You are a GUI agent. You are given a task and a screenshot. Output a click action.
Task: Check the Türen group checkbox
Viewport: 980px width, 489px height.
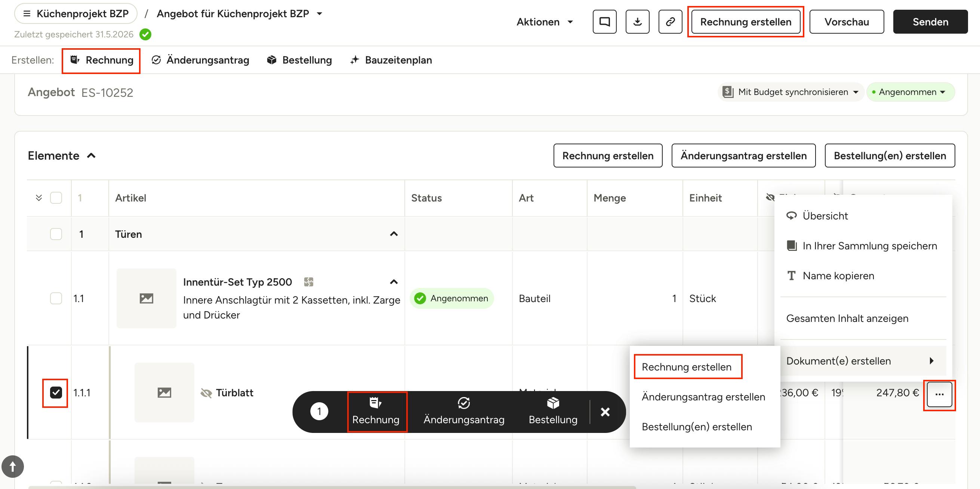click(56, 234)
